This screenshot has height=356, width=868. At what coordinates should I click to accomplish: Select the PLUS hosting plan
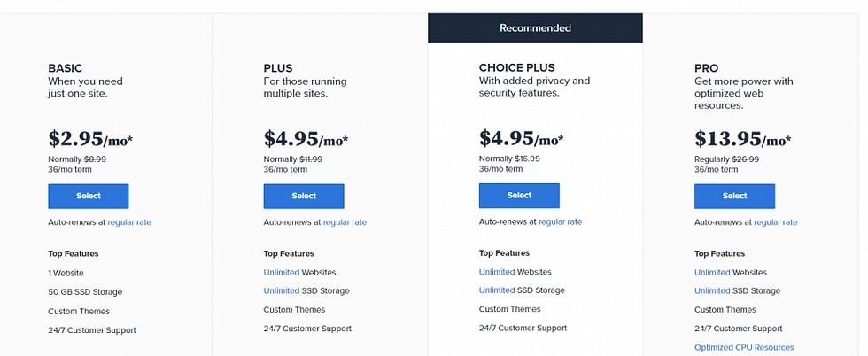coord(304,196)
